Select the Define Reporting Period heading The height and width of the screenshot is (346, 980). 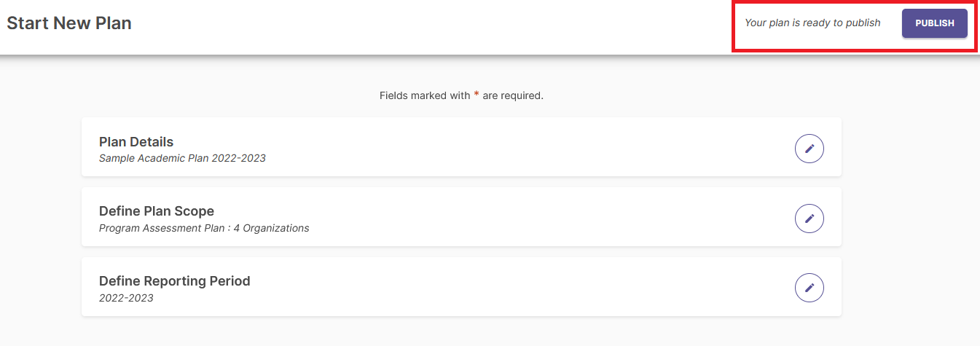point(175,281)
